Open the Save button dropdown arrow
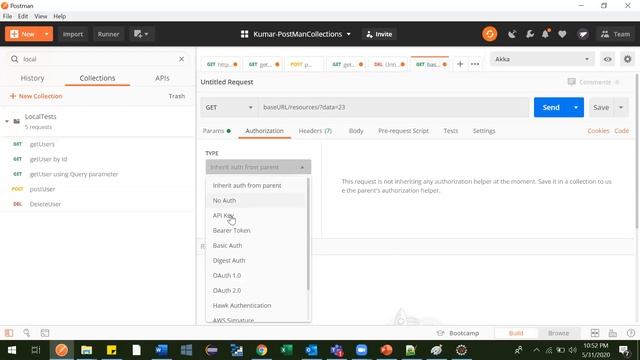Screen dimensions: 640x360 click(621, 107)
